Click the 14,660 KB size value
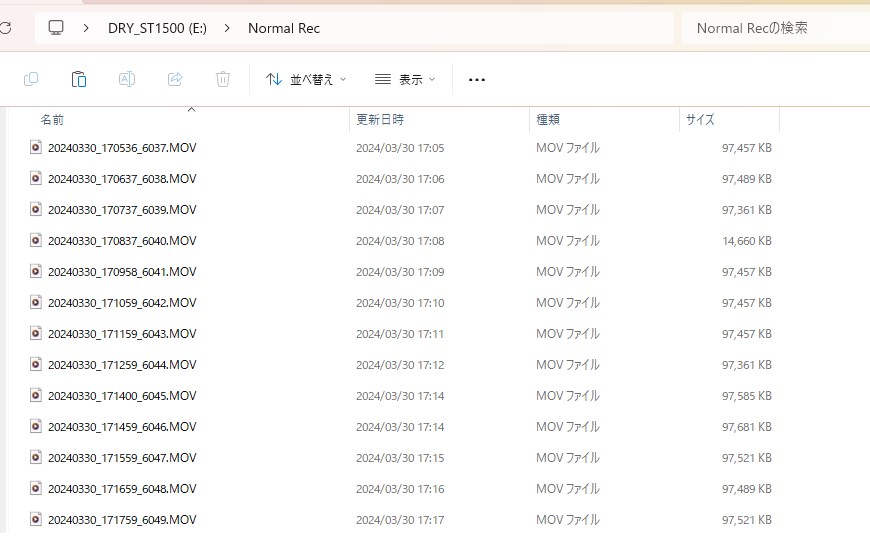This screenshot has height=549, width=870. point(747,241)
